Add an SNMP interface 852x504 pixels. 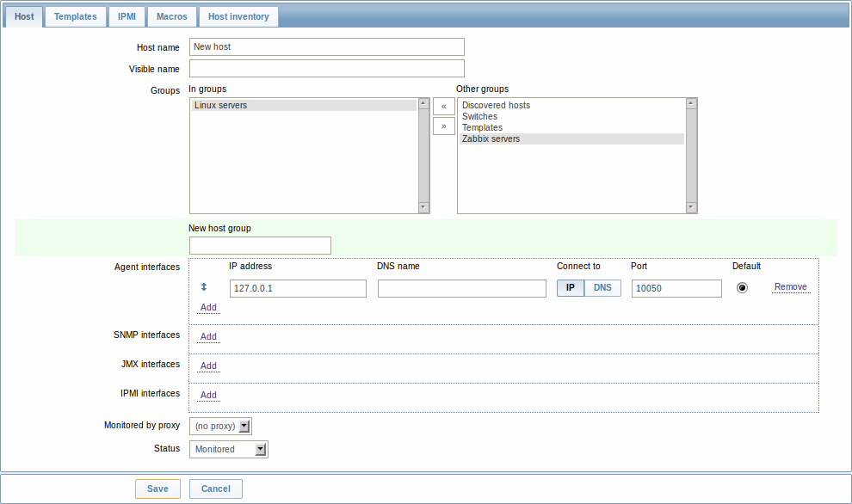tap(207, 336)
